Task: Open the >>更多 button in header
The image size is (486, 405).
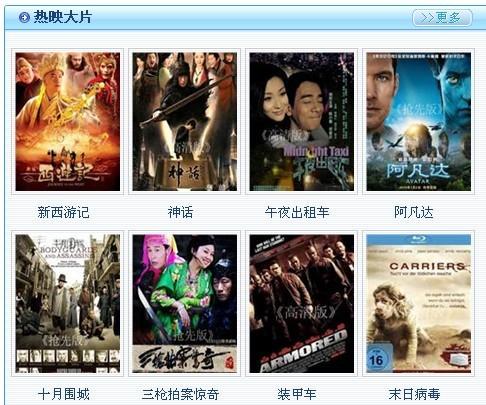Action: (x=442, y=18)
